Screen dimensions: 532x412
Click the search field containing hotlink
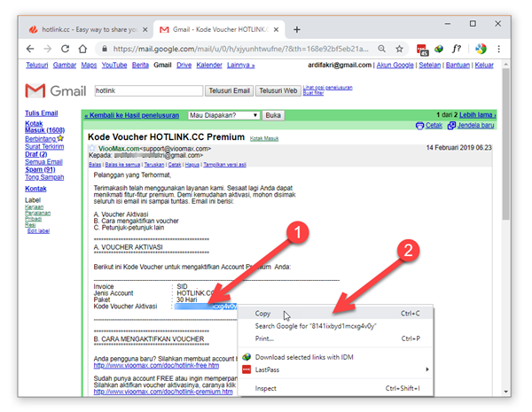[149, 91]
